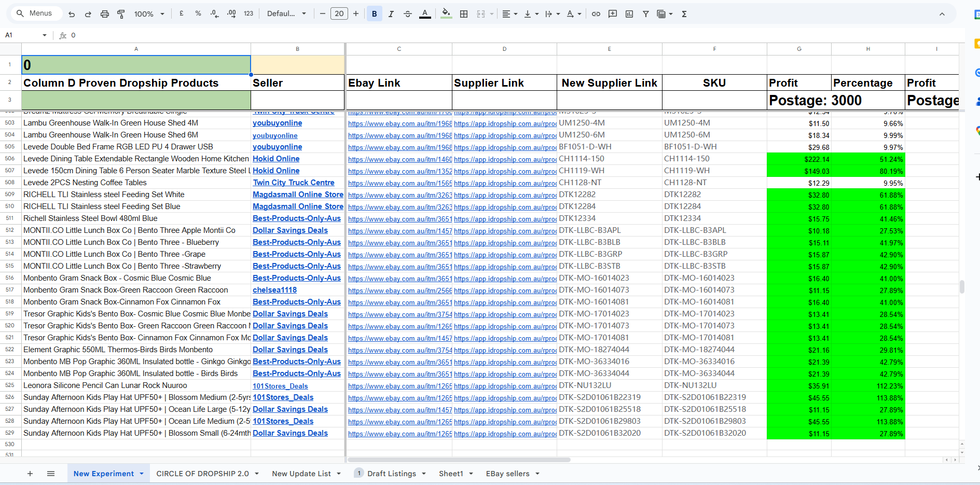The width and height of the screenshot is (980, 485).
Task: Click the Insert comment icon
Action: (x=613, y=14)
